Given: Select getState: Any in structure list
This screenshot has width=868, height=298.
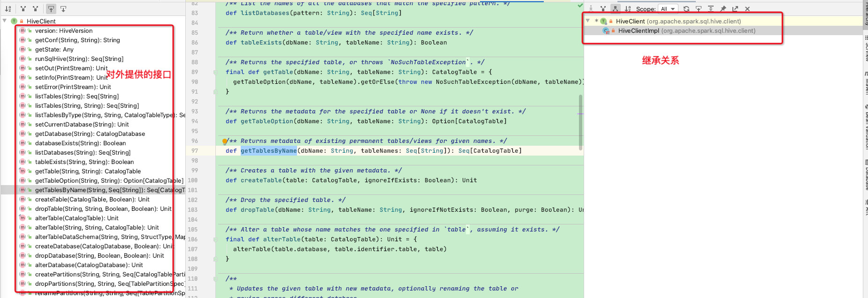Looking at the screenshot, I should pos(54,49).
